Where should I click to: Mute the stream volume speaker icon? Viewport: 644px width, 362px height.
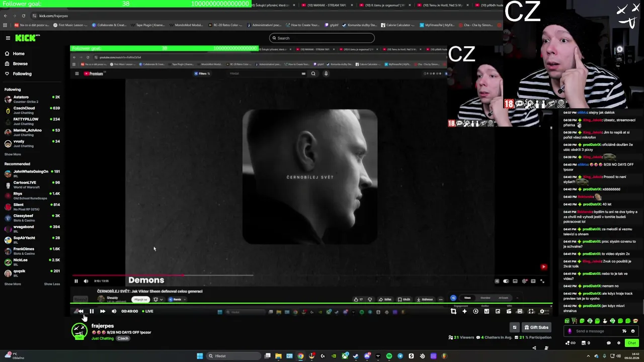[x=114, y=311]
